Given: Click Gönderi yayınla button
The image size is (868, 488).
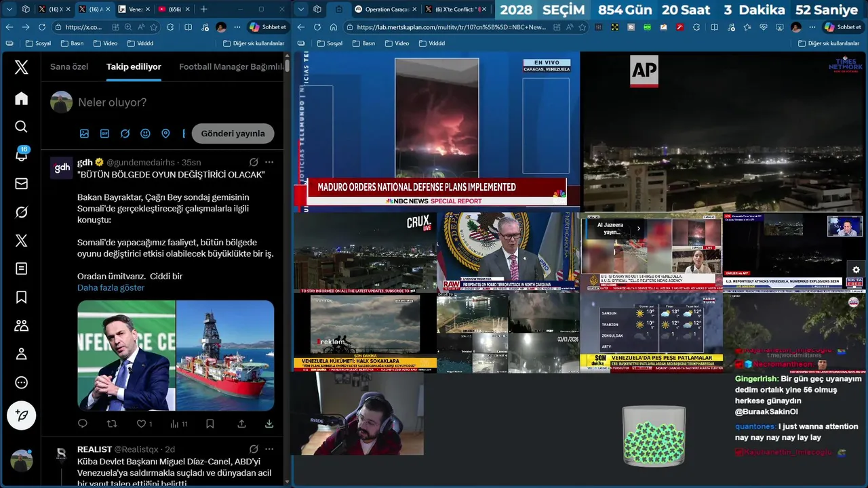Looking at the screenshot, I should 233,134.
